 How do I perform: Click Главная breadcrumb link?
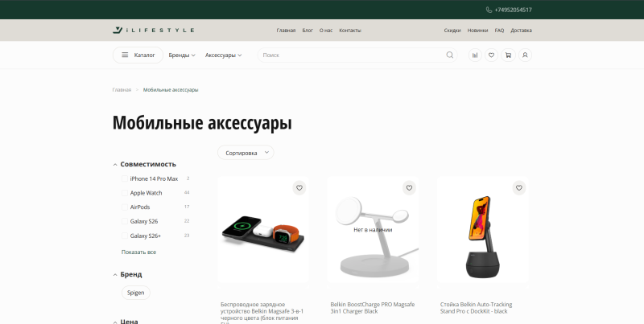click(x=122, y=90)
